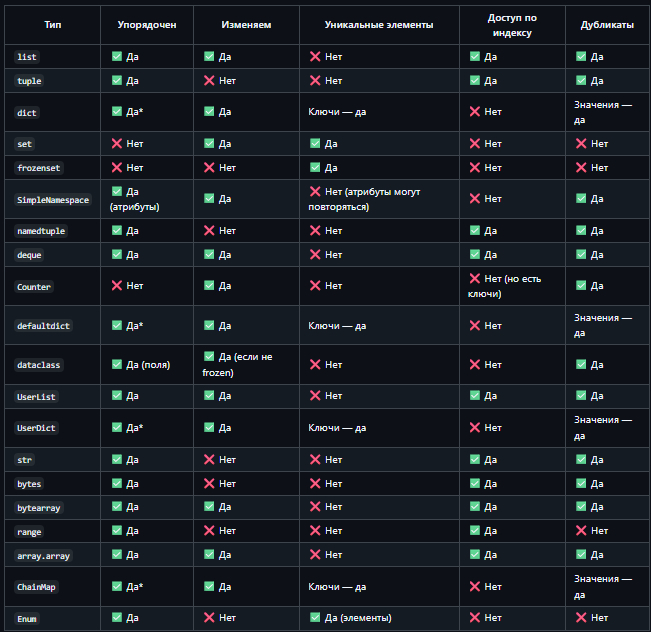Click 'Значения — да' in the UserDict row
Screen dimensions: 651x632
pyautogui.click(x=603, y=428)
